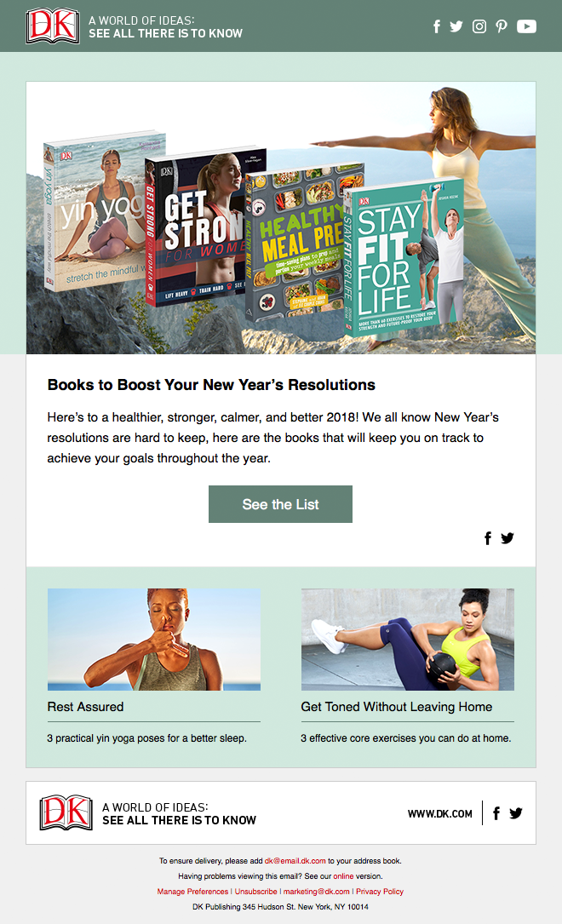
Task: Open the Manage Preferences link
Action: coord(192,892)
